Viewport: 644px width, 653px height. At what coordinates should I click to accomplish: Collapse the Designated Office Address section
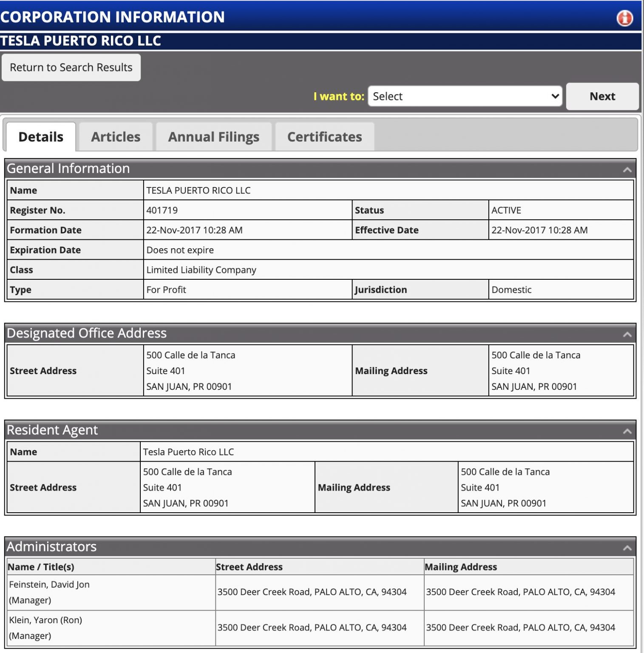(627, 334)
